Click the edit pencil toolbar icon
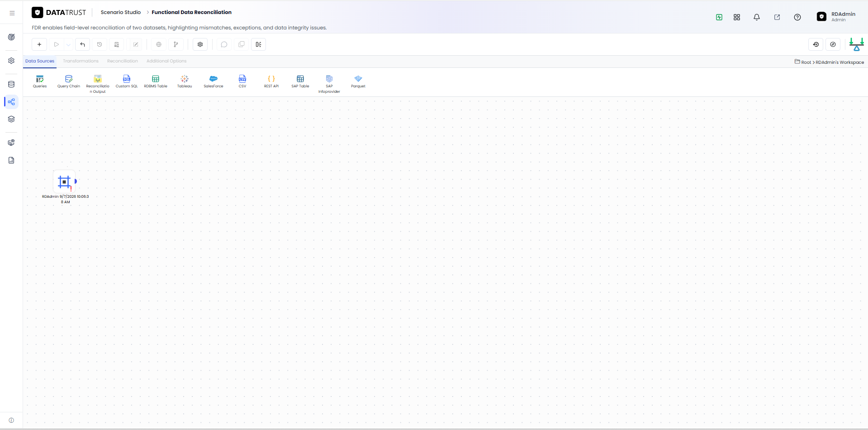Viewport: 868px width, 430px height. click(136, 44)
